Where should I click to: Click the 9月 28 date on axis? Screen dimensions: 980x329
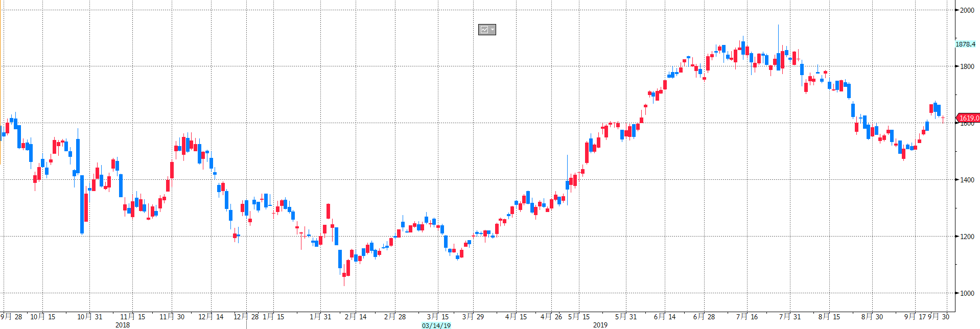(x=12, y=317)
